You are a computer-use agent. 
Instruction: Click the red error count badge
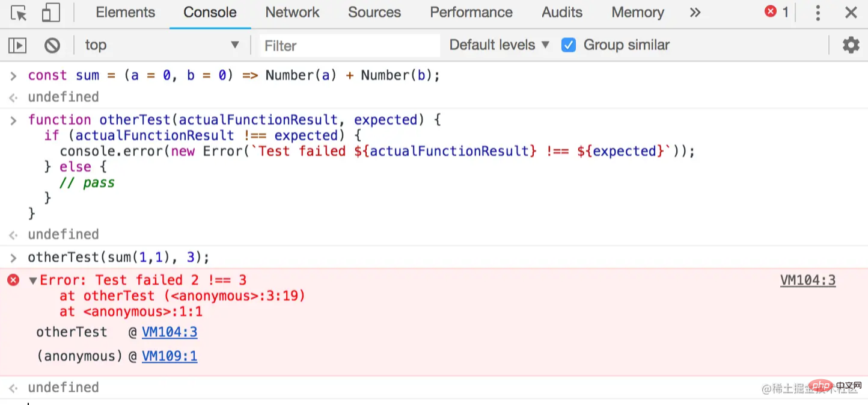click(777, 12)
